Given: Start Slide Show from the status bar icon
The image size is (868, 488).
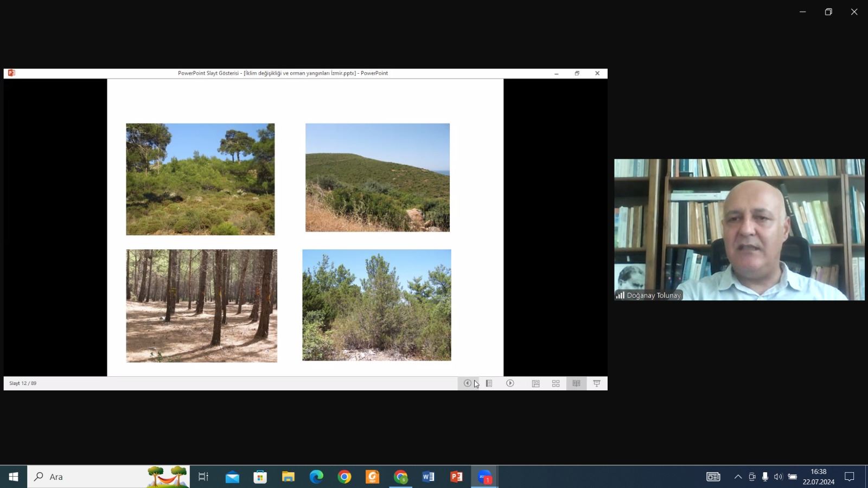Looking at the screenshot, I should click(x=597, y=383).
